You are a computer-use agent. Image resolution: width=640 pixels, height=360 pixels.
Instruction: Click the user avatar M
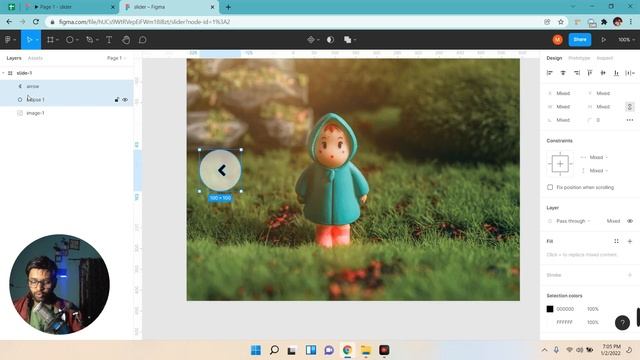point(558,40)
